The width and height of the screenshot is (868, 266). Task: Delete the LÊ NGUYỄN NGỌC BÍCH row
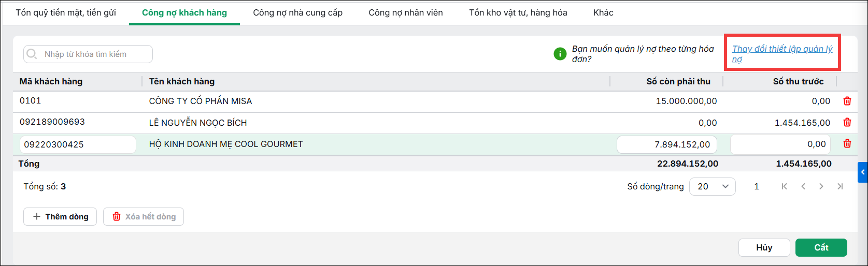pos(847,123)
